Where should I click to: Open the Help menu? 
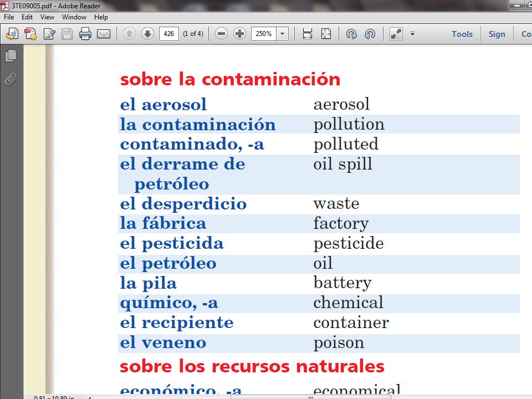101,17
